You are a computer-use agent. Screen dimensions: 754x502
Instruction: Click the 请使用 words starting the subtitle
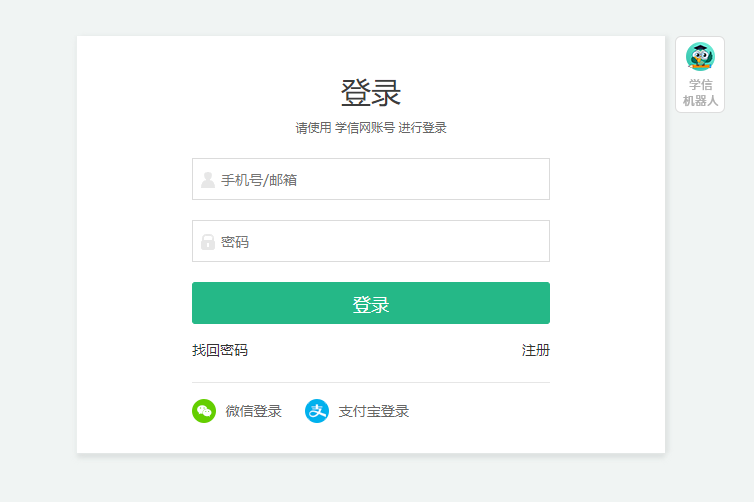click(314, 128)
